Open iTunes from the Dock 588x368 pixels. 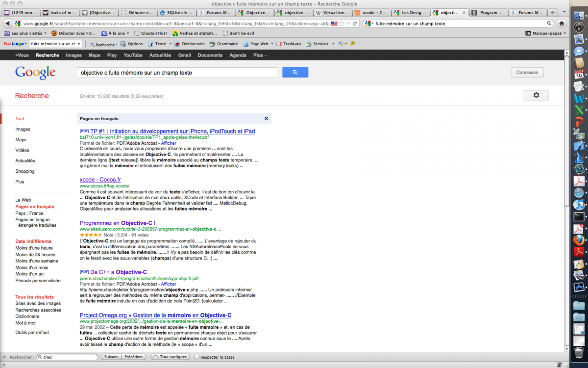tap(579, 204)
